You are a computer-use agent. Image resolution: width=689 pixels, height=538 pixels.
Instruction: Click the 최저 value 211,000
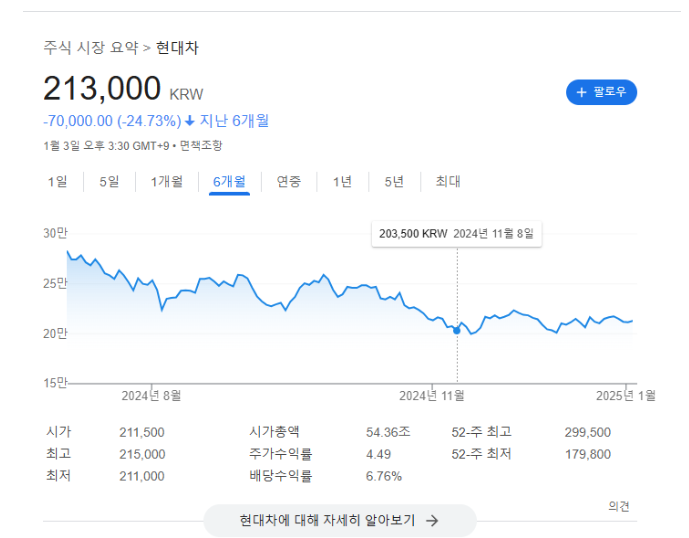(x=142, y=476)
